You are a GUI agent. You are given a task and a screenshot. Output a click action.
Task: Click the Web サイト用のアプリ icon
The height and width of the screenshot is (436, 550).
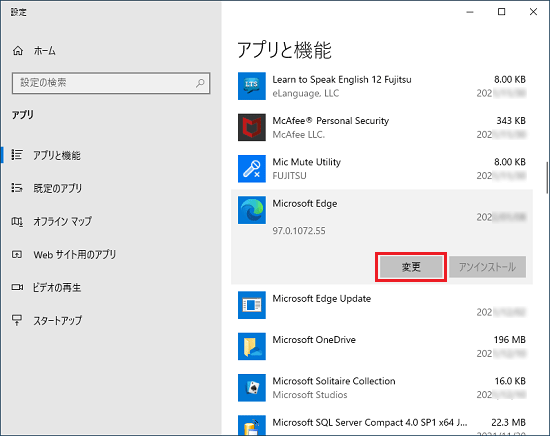[17, 254]
